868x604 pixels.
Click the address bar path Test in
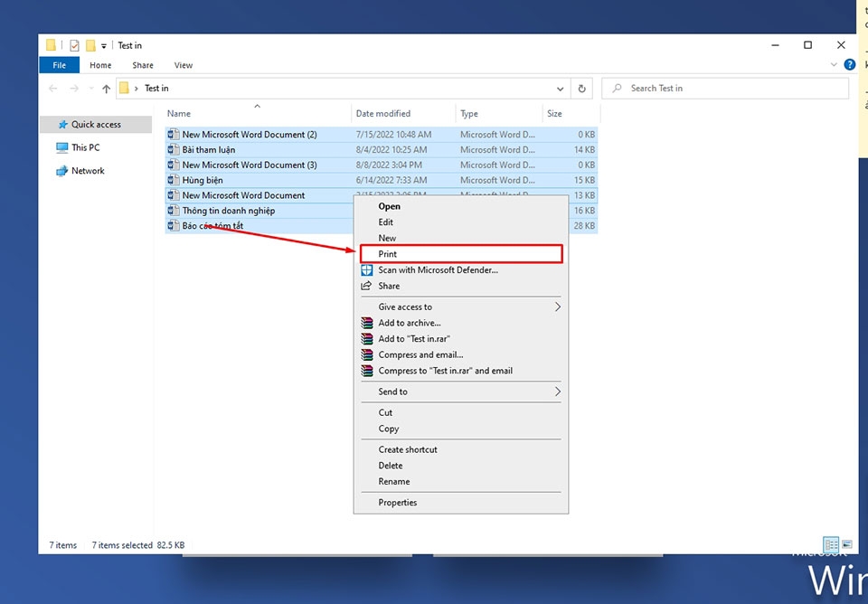[x=156, y=89]
